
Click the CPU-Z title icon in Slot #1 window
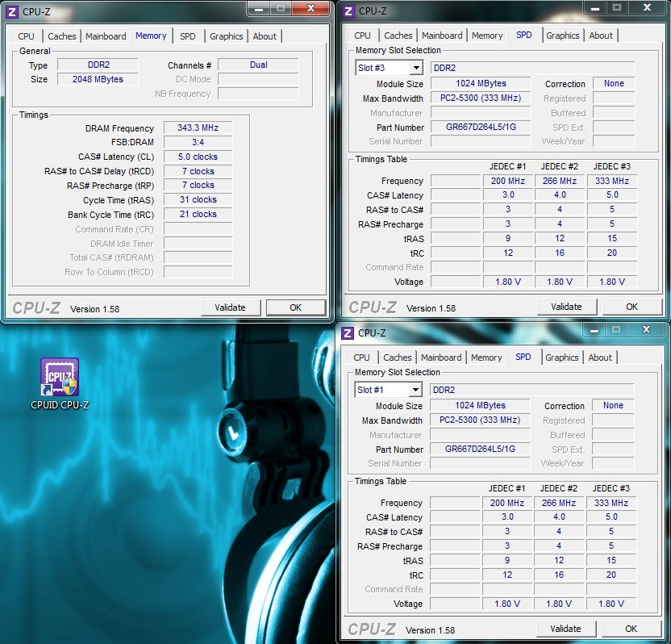(x=348, y=333)
